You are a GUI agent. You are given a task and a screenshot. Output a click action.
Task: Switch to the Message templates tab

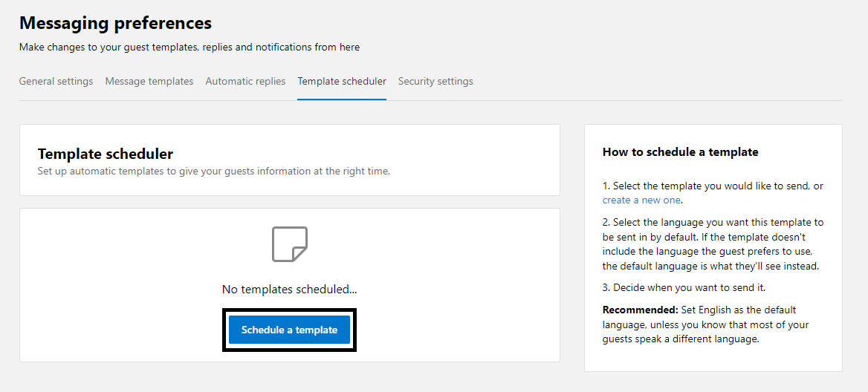149,81
